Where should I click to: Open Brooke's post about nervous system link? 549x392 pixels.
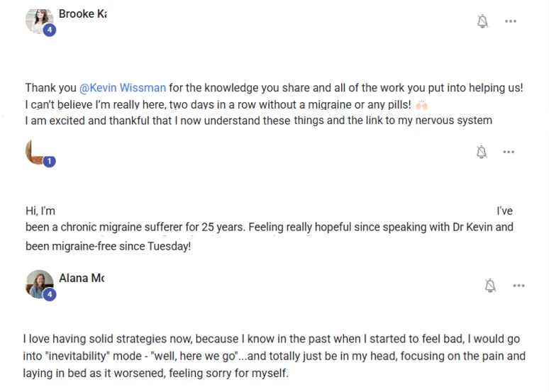coord(274,104)
